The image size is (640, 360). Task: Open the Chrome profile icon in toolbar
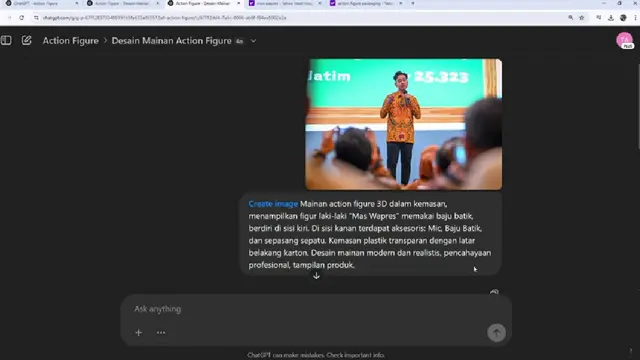point(623,18)
